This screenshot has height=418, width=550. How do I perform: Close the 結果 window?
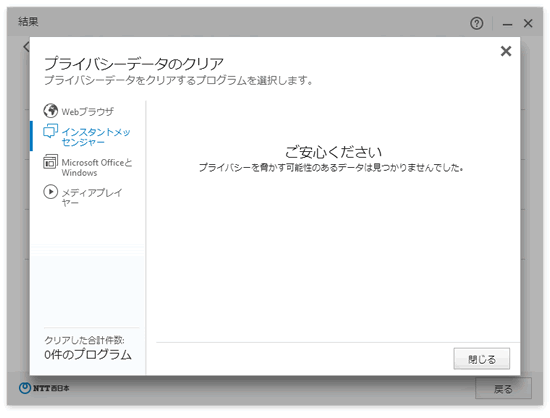pyautogui.click(x=528, y=23)
